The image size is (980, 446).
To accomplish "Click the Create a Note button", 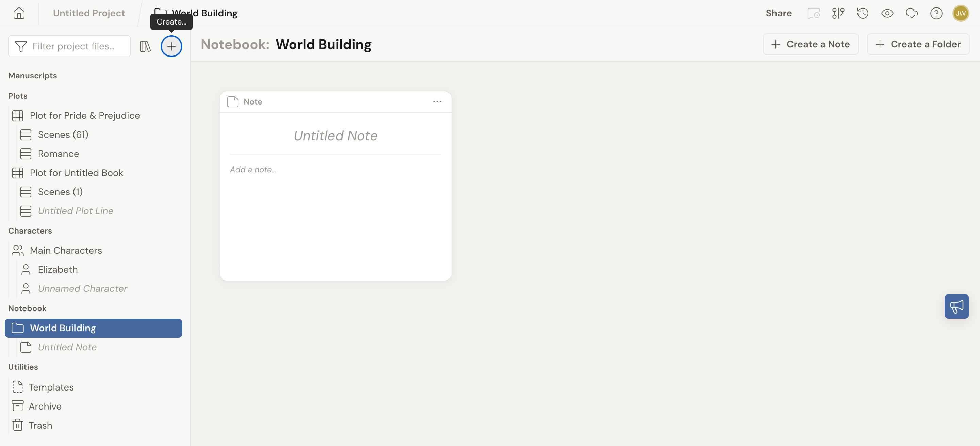I will point(810,44).
